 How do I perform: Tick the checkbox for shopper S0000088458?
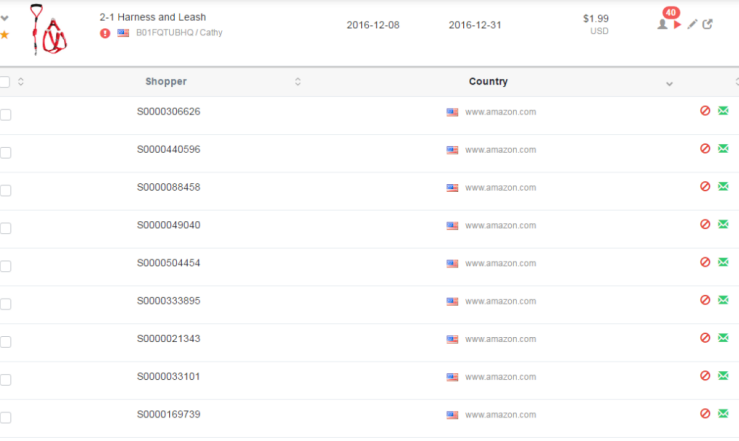coord(5,190)
